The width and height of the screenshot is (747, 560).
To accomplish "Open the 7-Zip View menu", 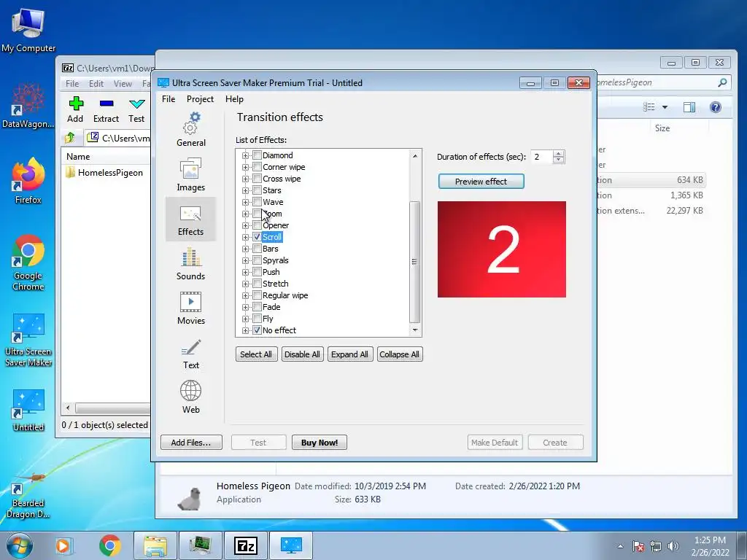I will pyautogui.click(x=123, y=84).
